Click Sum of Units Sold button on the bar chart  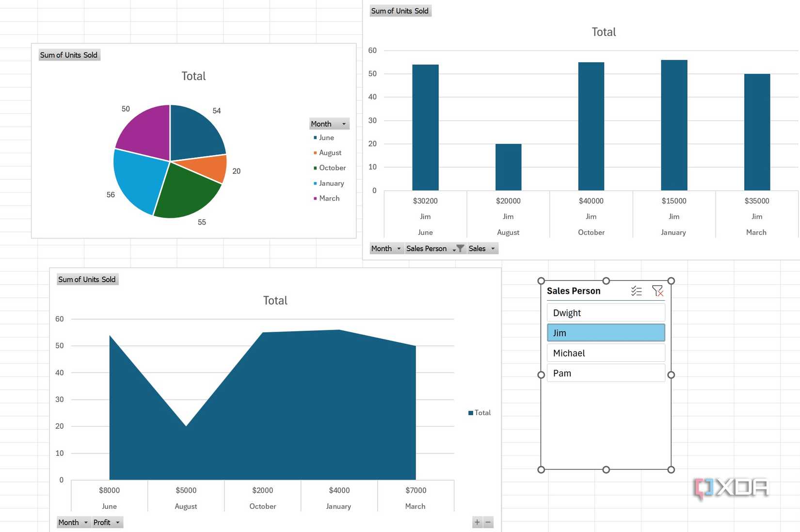[400, 11]
